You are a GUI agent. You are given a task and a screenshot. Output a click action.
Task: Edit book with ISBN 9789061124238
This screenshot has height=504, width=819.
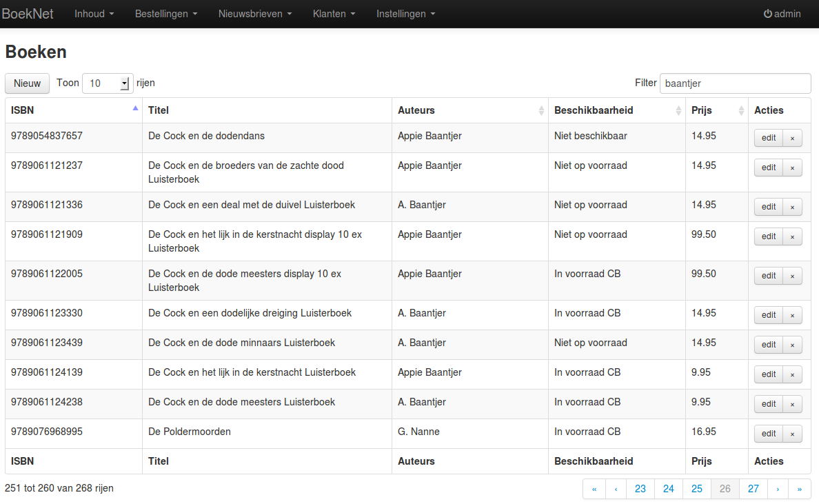click(769, 404)
